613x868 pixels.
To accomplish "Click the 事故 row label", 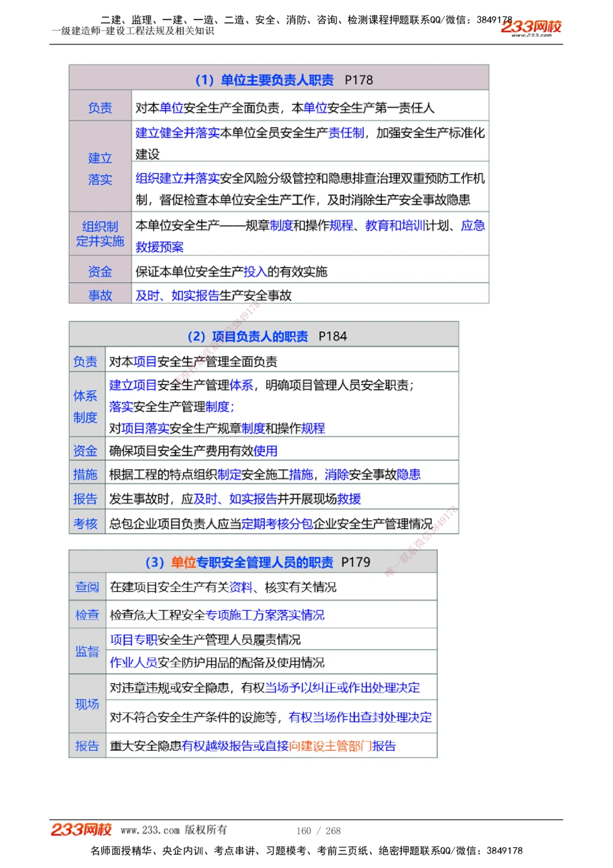I will point(100,295).
